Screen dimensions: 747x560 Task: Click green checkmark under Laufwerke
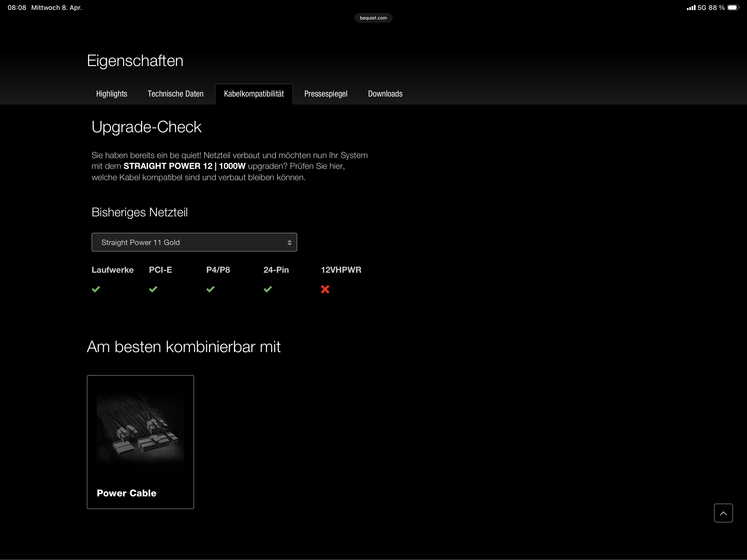click(96, 289)
